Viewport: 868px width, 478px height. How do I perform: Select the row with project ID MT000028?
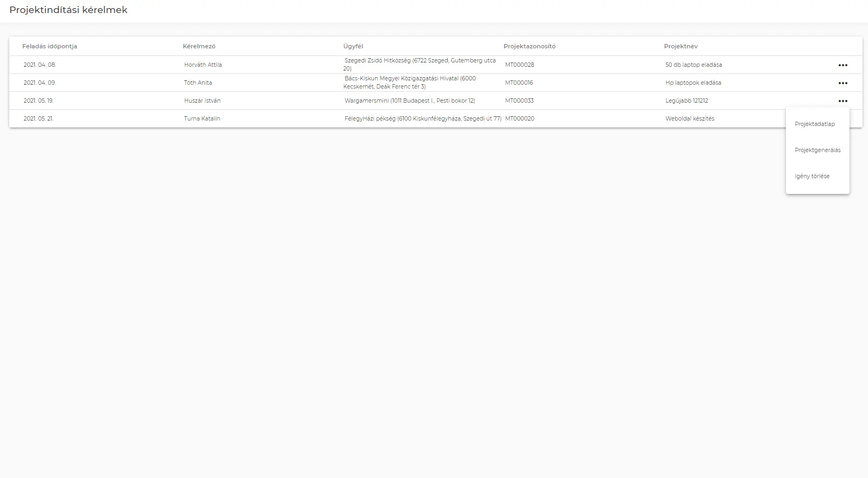[x=519, y=65]
